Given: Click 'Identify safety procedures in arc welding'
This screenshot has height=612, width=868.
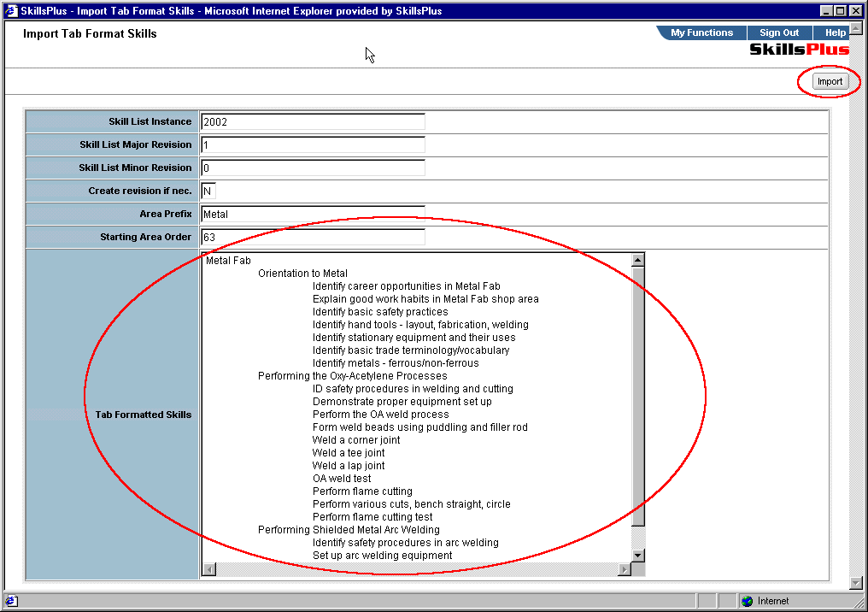Looking at the screenshot, I should pos(406,543).
